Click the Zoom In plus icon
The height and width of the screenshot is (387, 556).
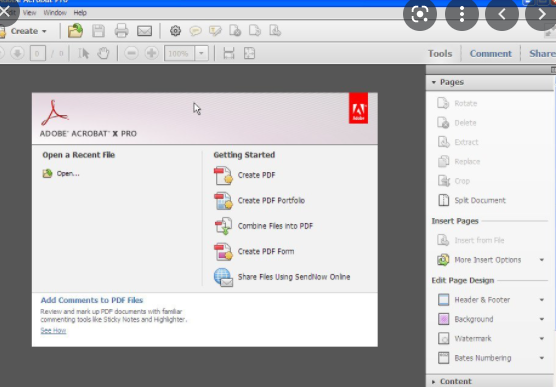pyautogui.click(x=151, y=54)
